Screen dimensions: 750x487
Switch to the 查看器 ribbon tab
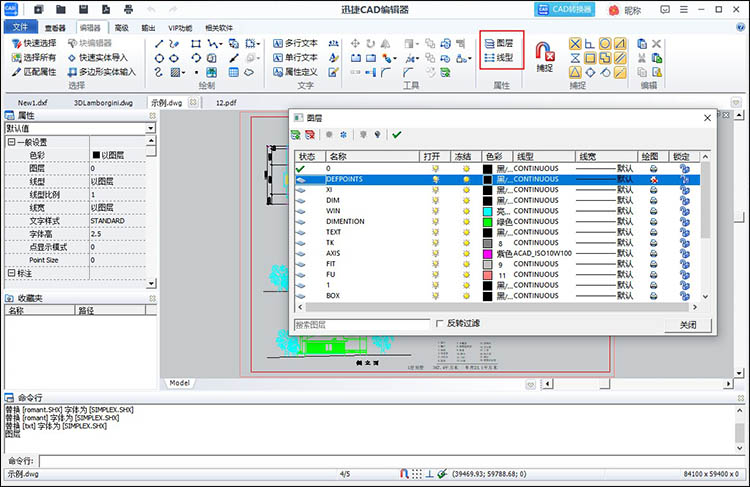[x=55, y=28]
